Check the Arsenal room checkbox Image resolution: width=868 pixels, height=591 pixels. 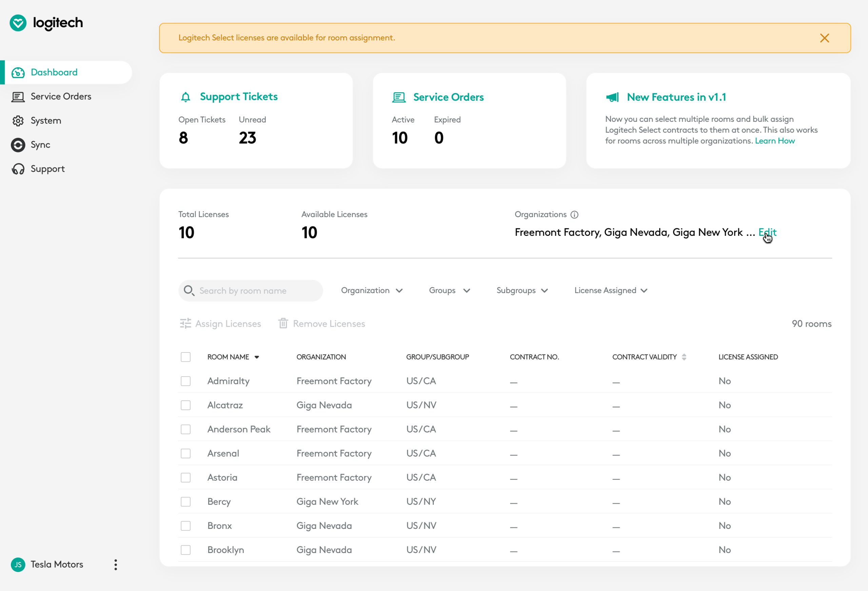pos(185,454)
